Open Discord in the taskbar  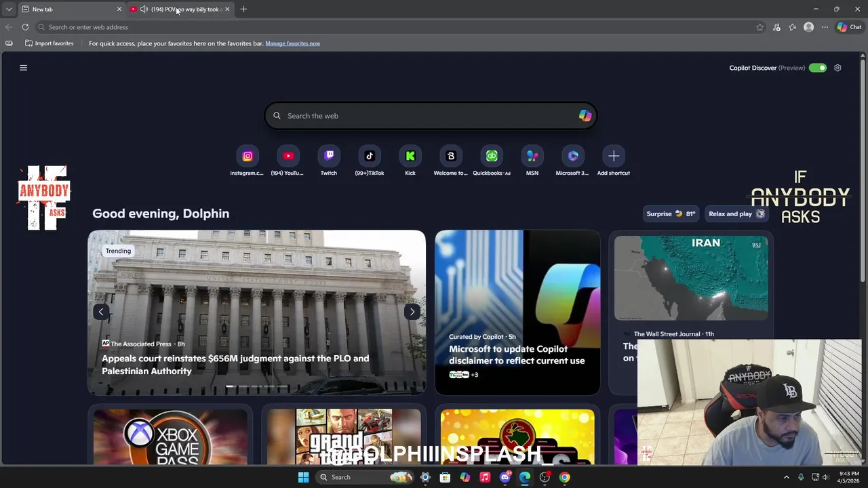(505, 477)
